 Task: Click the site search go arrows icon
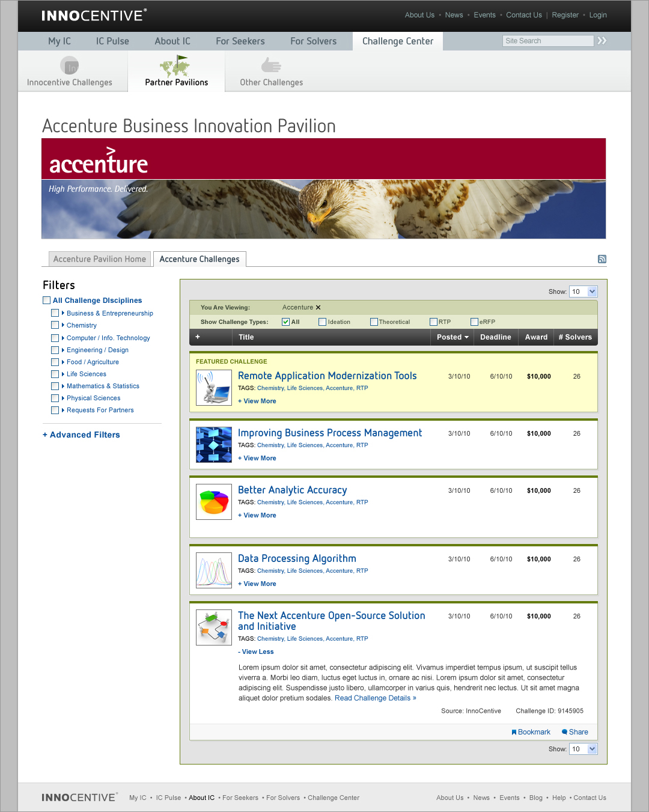click(602, 40)
